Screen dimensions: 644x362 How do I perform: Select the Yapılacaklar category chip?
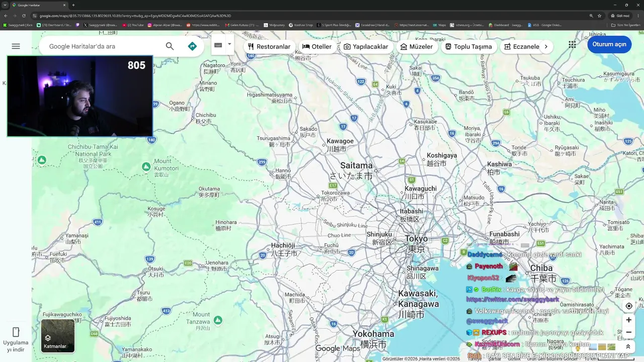click(366, 46)
